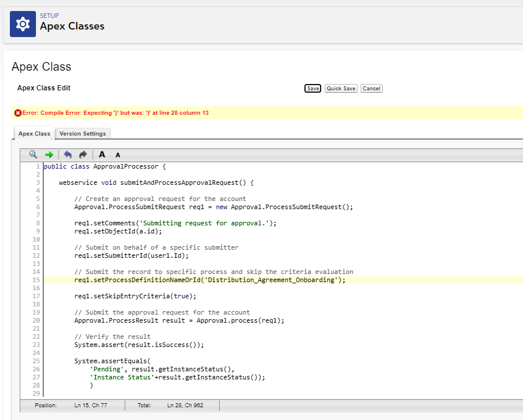Click line number 28 in the gutter

pyautogui.click(x=36, y=385)
